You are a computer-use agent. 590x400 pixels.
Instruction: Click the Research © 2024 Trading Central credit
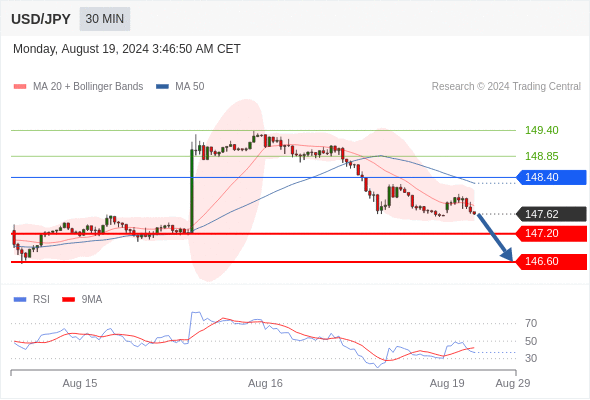tap(506, 87)
